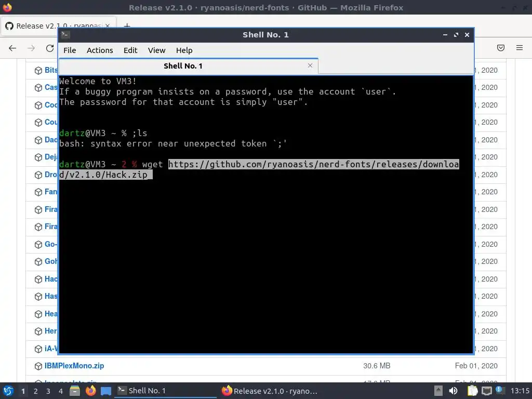Open the volume control tray icon
532x399 pixels.
453,391
